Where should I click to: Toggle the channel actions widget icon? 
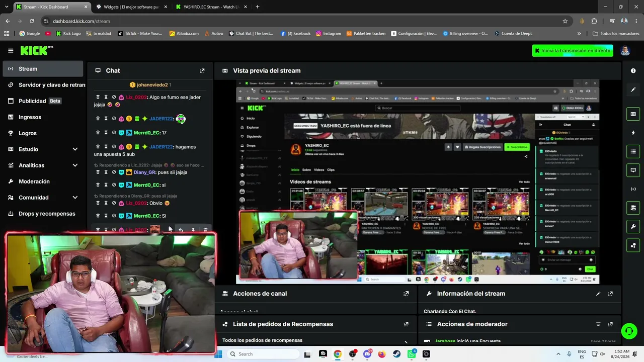coord(633,208)
